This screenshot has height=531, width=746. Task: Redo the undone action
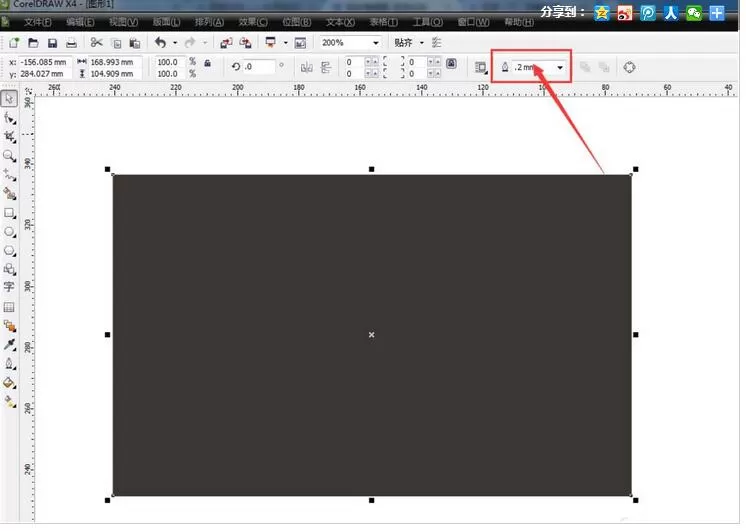point(190,43)
